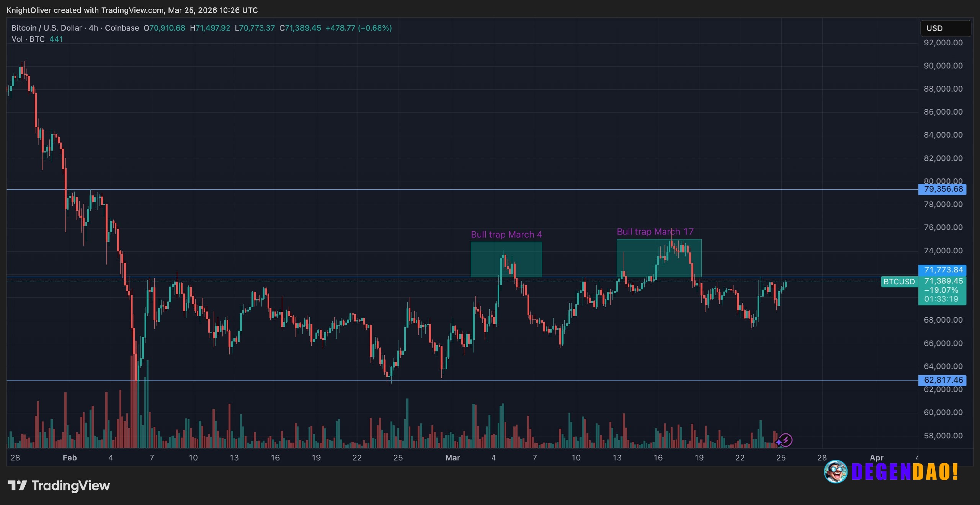
Task: Select the purple sparkle star icon
Action: tap(779, 443)
